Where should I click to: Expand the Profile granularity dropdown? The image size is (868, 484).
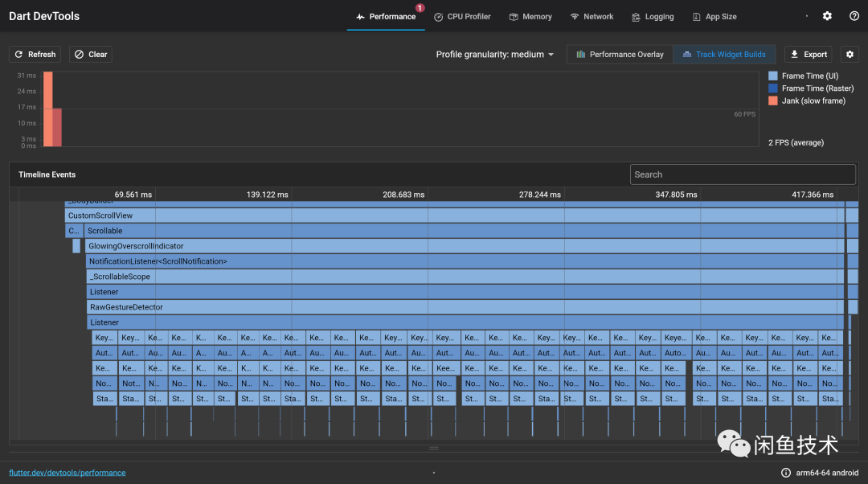tap(495, 55)
